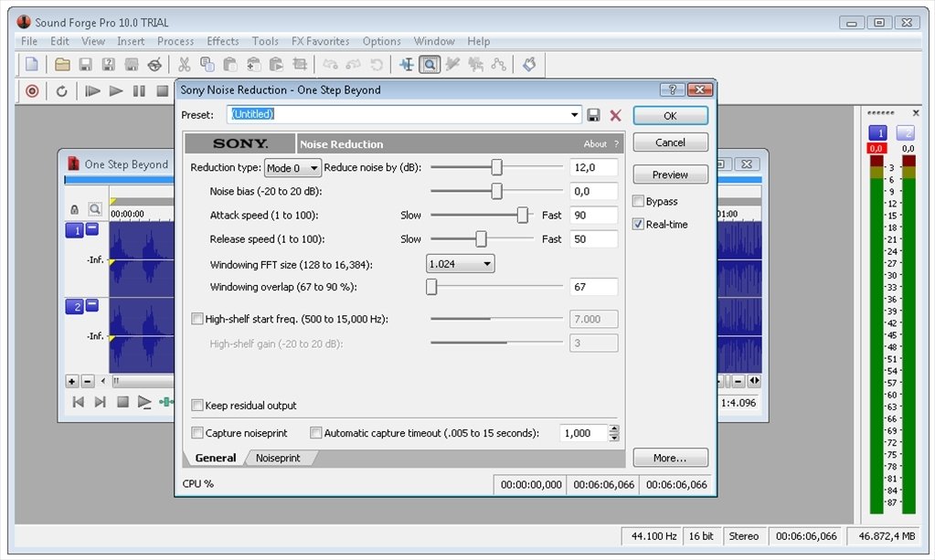Click the Redo toolbar icon

click(x=354, y=64)
